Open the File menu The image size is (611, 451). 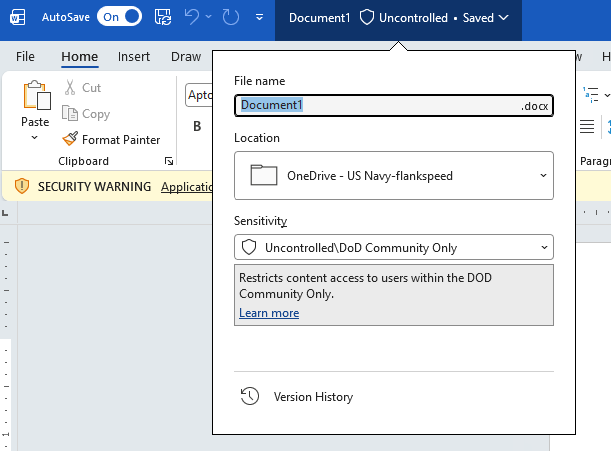25,57
